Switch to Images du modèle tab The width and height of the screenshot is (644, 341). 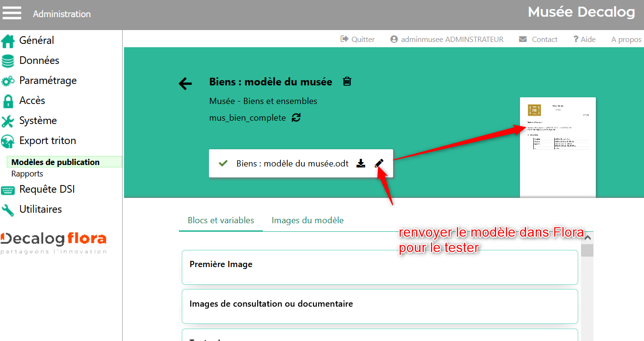pyautogui.click(x=308, y=220)
